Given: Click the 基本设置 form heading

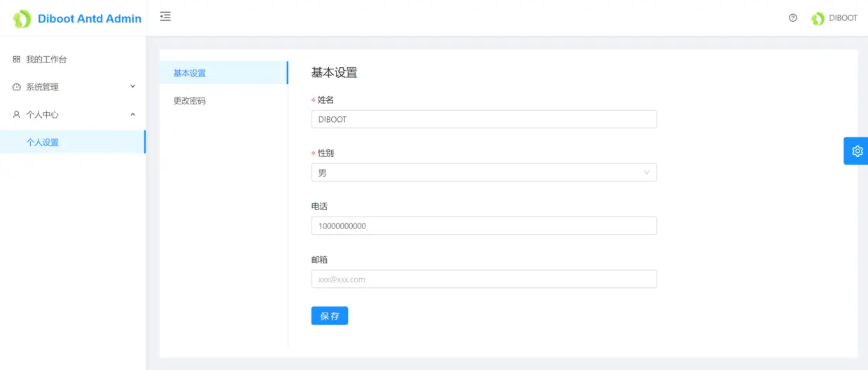Looking at the screenshot, I should click(x=334, y=72).
